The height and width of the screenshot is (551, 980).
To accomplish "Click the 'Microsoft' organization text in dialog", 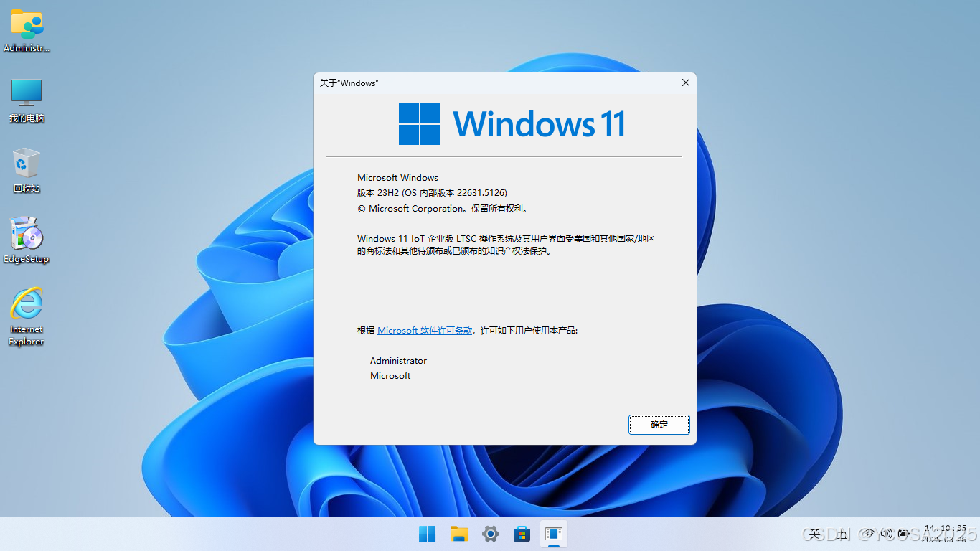I will [x=390, y=376].
